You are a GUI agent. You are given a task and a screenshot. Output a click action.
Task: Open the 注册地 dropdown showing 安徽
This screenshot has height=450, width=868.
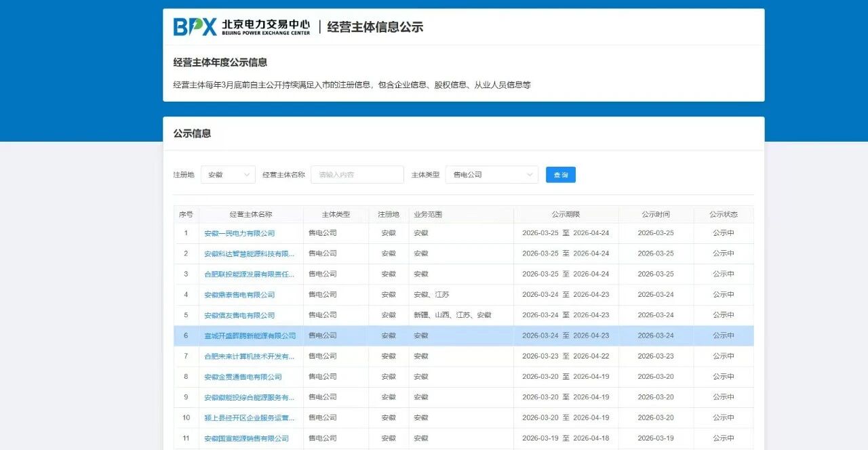[x=228, y=175]
